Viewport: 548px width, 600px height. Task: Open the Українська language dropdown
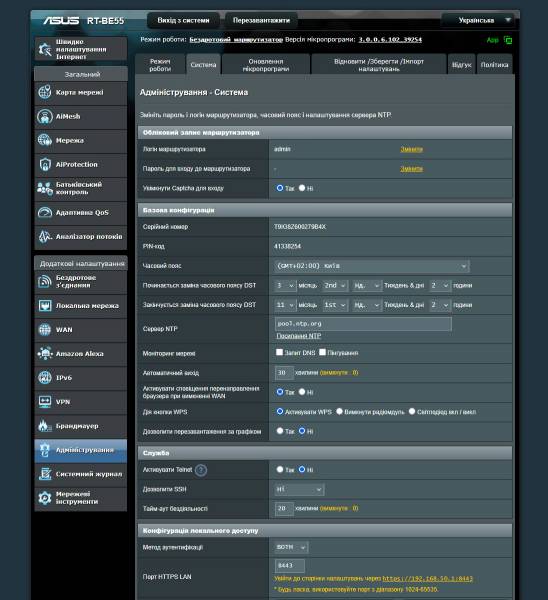480,20
